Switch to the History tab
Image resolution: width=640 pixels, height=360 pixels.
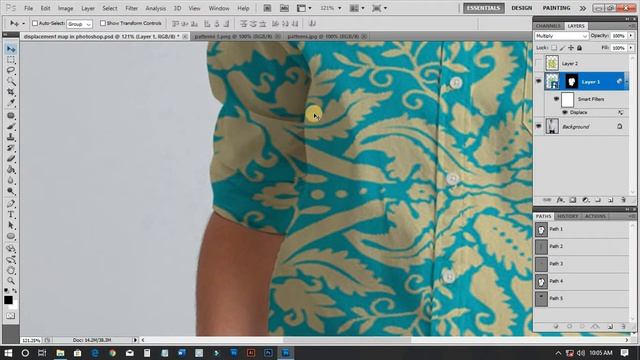point(567,216)
